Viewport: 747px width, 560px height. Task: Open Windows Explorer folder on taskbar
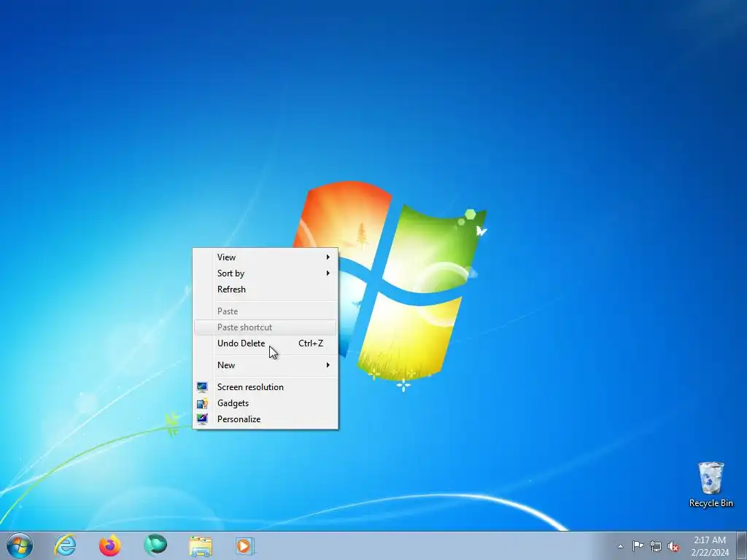(201, 545)
